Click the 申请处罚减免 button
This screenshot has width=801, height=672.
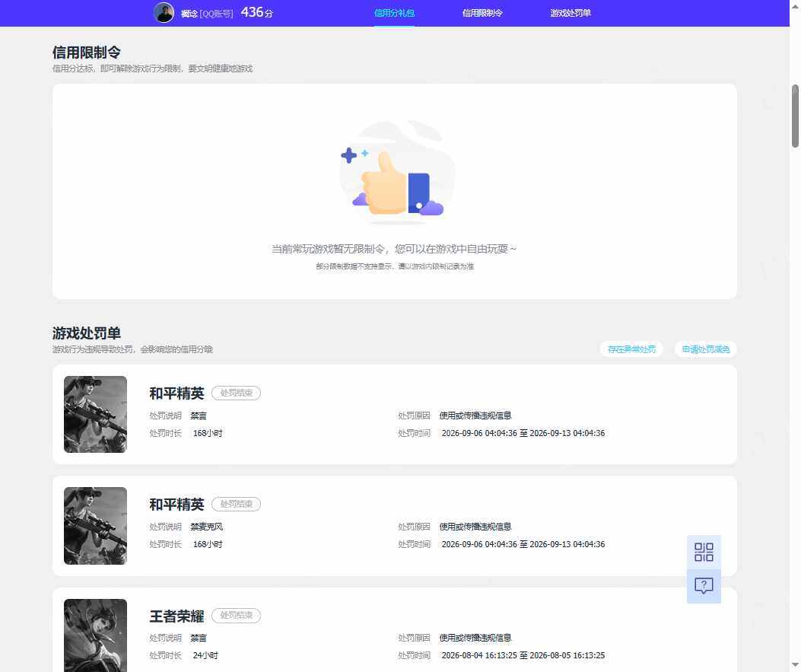pos(705,349)
